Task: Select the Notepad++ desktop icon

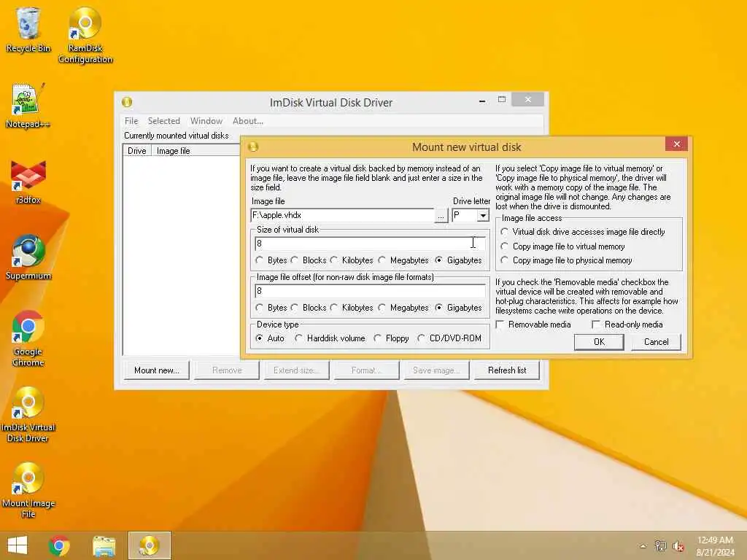Action: pos(28,106)
